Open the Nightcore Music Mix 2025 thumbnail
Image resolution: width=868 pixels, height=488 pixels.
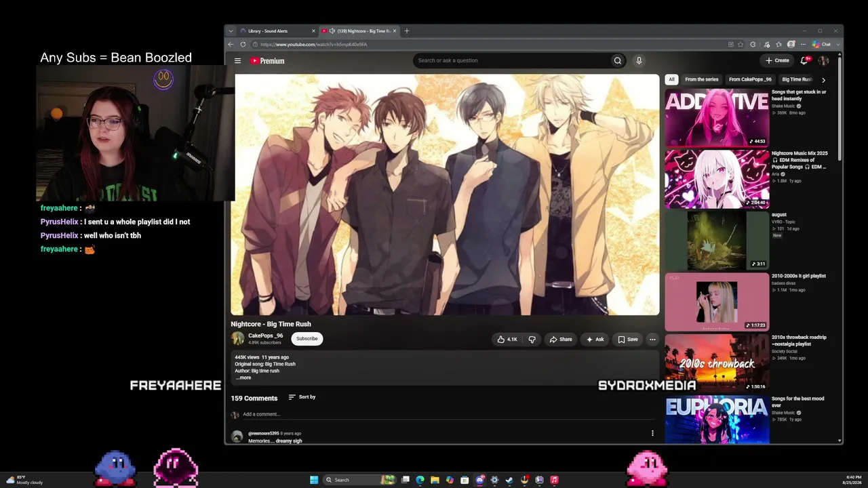click(717, 179)
